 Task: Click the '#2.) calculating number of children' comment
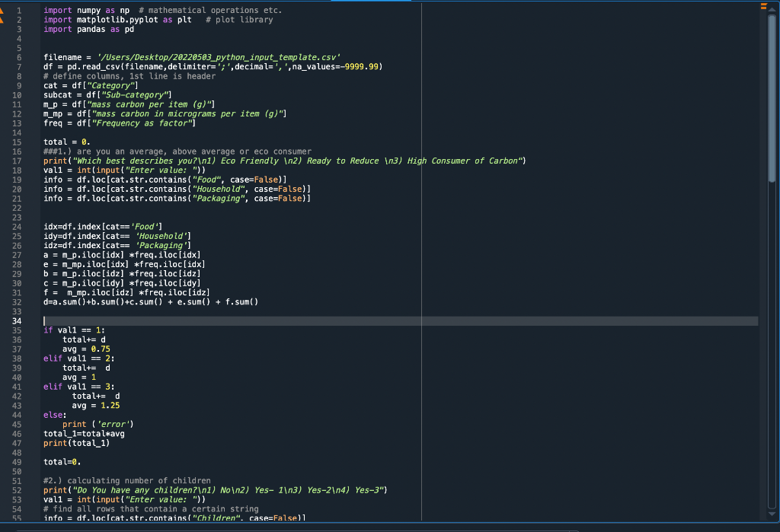127,481
